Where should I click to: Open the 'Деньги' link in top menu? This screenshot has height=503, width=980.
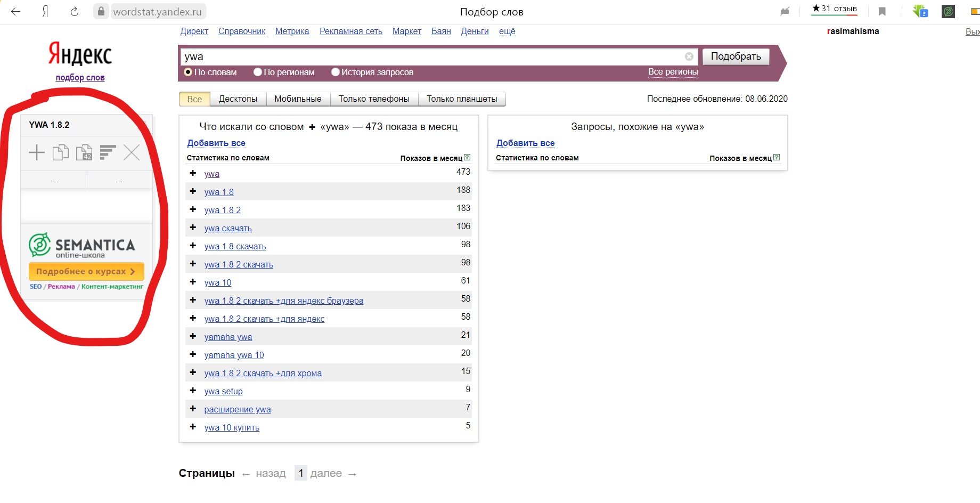click(x=475, y=31)
